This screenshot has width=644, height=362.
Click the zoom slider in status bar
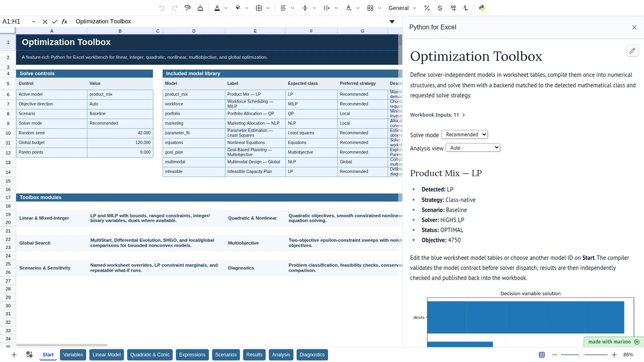pos(584,355)
